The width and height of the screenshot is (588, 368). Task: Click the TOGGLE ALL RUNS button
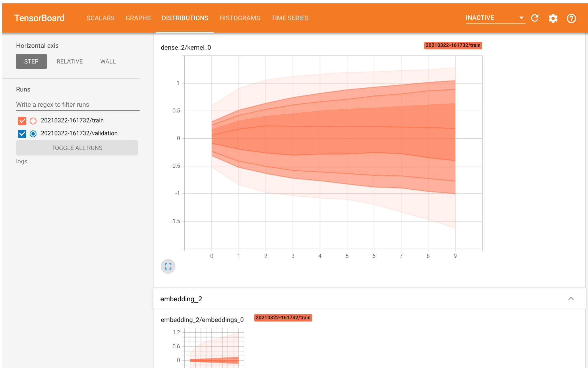click(x=77, y=148)
